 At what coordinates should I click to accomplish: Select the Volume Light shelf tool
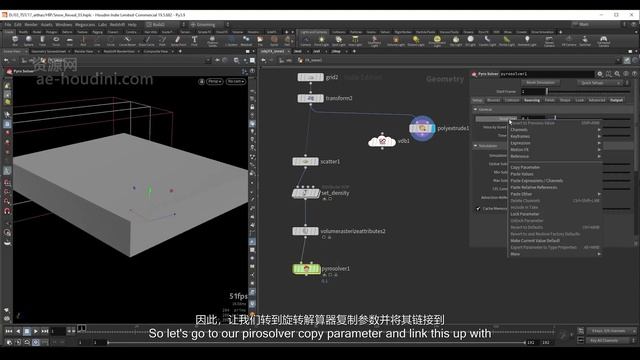point(396,41)
